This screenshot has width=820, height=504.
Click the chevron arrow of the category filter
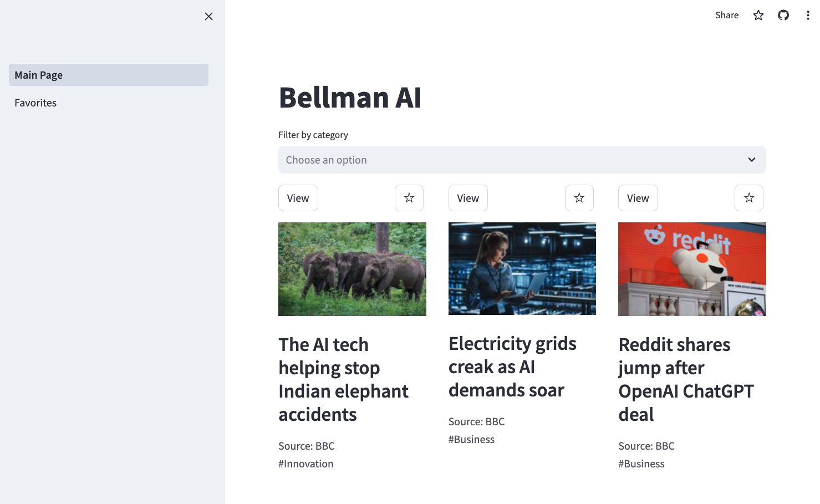752,160
